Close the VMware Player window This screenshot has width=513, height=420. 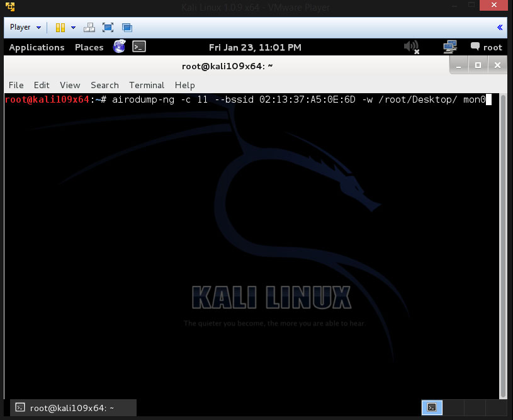point(493,5)
